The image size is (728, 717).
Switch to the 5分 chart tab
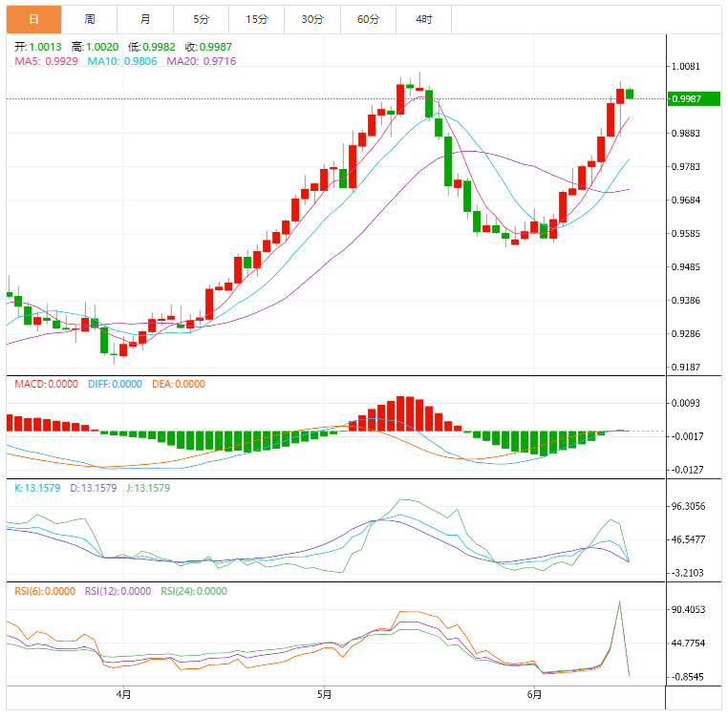point(201,19)
